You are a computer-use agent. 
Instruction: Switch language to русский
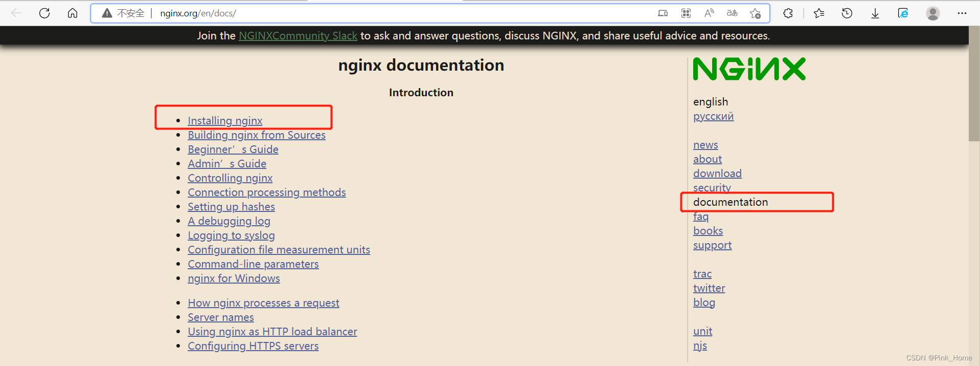click(x=713, y=116)
